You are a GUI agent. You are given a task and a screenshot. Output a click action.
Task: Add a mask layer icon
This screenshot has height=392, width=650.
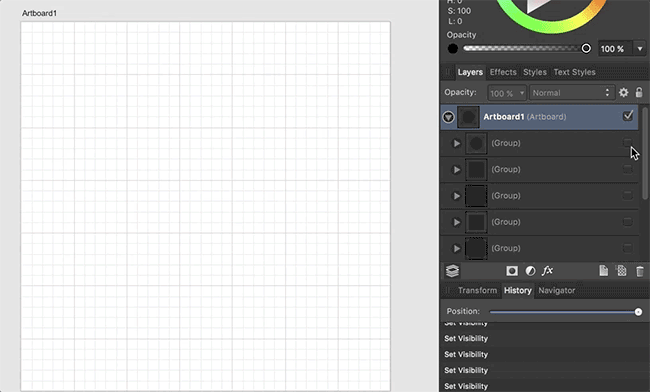click(x=512, y=271)
